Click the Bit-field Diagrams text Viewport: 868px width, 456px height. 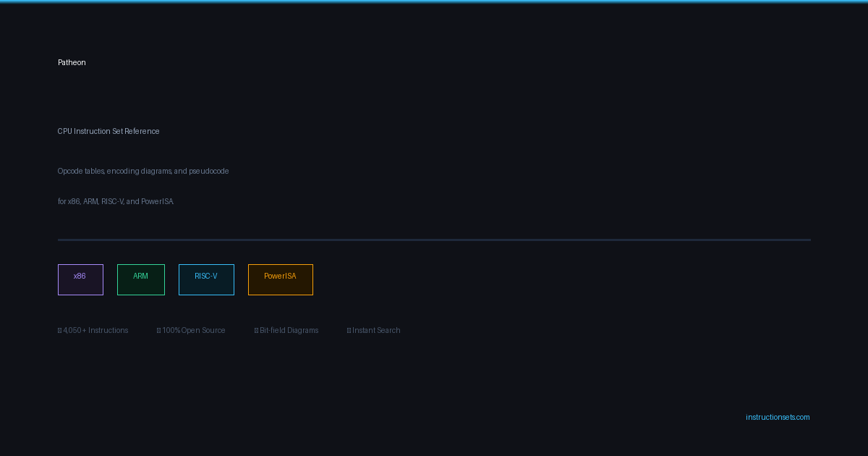pyautogui.click(x=289, y=331)
